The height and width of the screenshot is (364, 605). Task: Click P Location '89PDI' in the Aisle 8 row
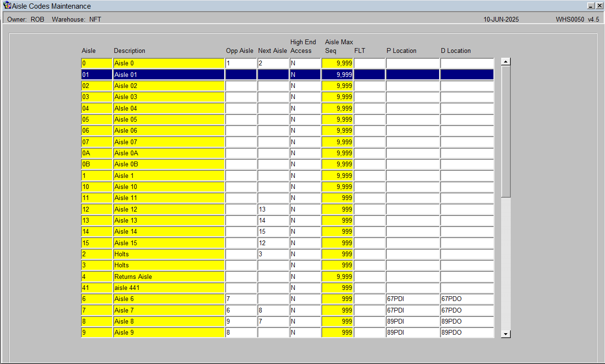click(413, 321)
